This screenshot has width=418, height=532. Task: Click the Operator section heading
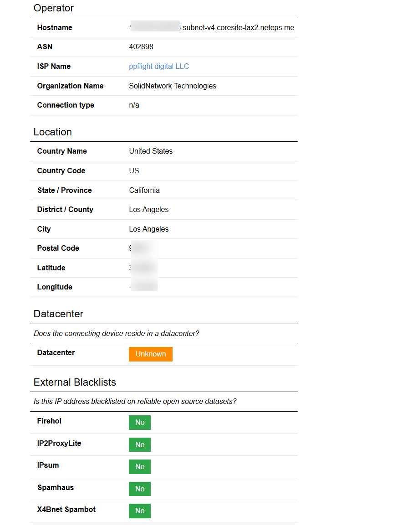pos(54,8)
